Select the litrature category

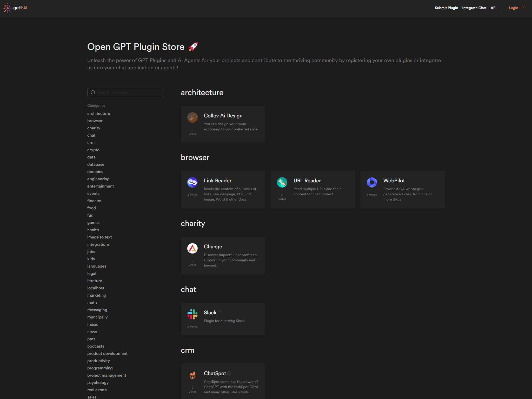(95, 281)
